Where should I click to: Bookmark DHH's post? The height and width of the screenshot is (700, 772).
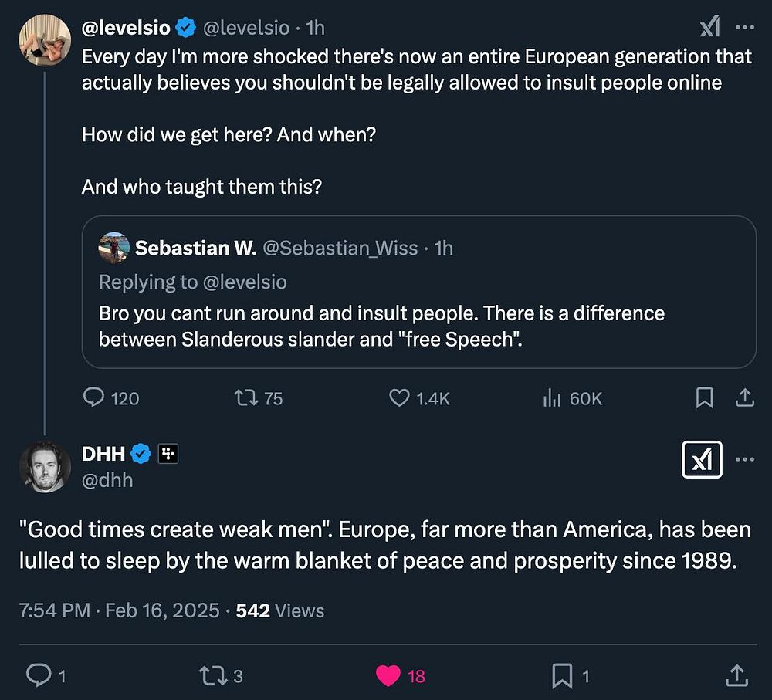click(561, 676)
